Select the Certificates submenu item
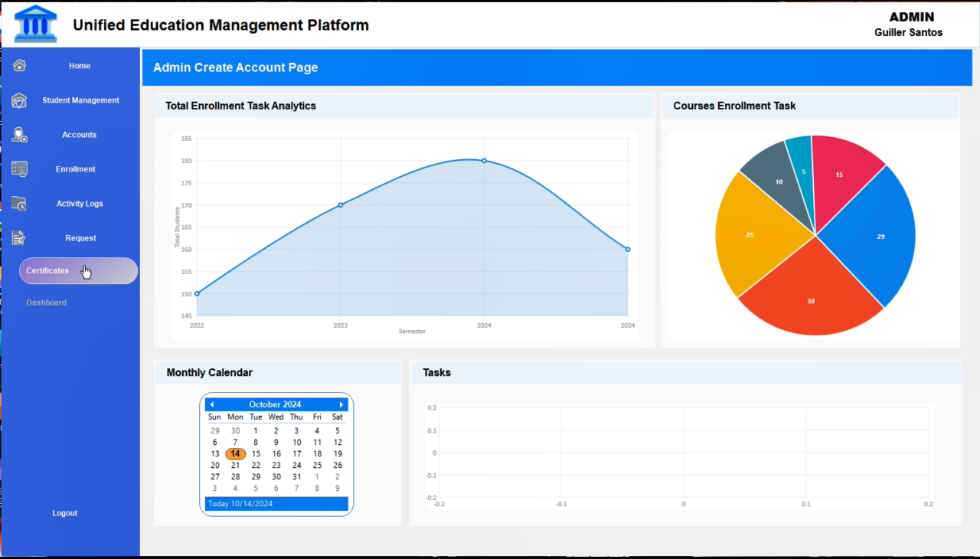The width and height of the screenshot is (980, 559). [78, 271]
